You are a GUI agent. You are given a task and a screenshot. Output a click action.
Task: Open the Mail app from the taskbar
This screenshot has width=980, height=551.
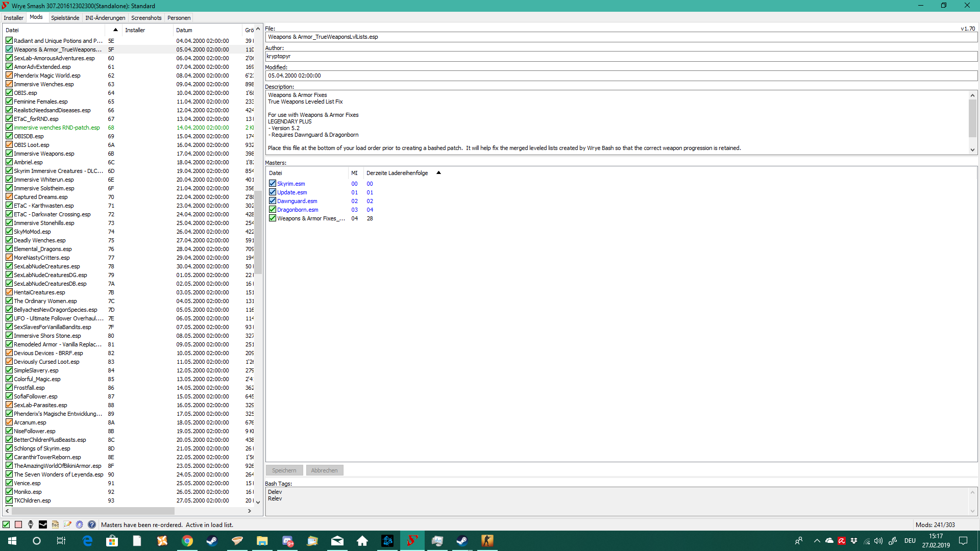click(x=337, y=541)
